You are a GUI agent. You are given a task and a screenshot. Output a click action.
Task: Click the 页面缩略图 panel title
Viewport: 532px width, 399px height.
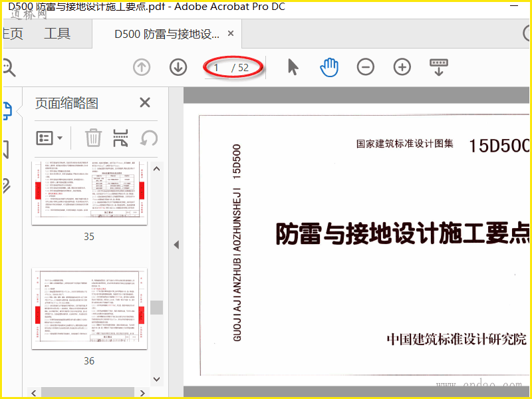coord(67,103)
